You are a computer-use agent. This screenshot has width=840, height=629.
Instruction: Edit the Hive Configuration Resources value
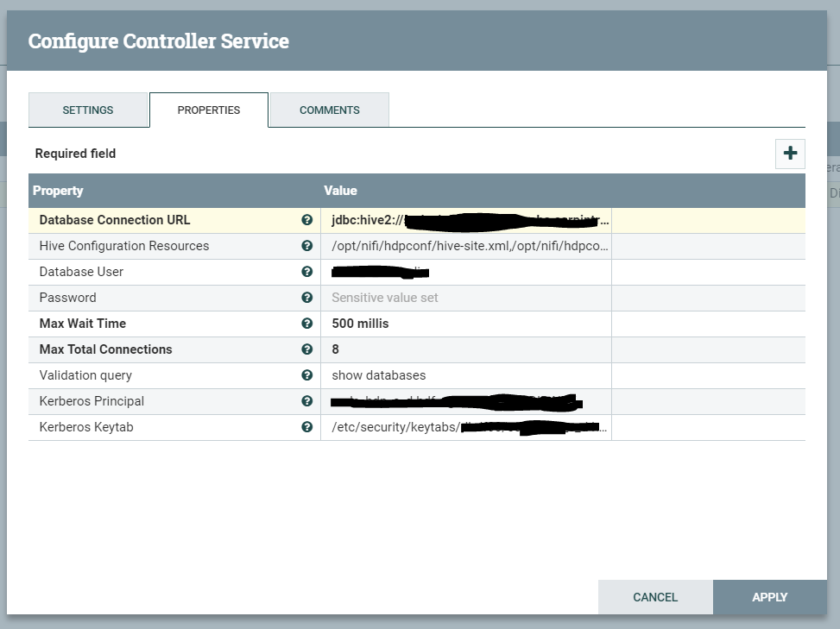coord(466,246)
